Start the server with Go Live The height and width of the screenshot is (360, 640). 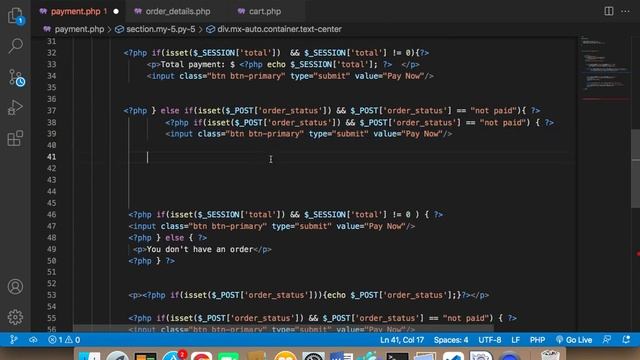[x=573, y=340]
